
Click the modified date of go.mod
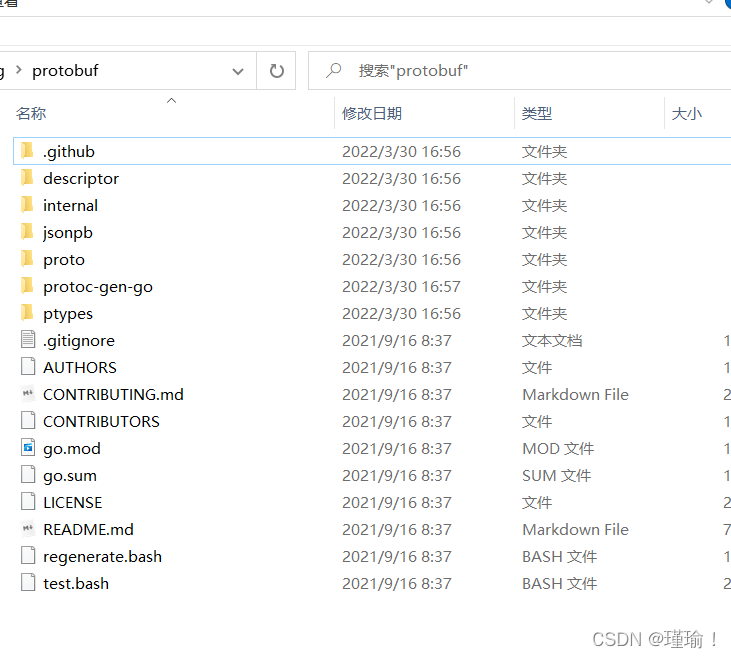tap(397, 449)
